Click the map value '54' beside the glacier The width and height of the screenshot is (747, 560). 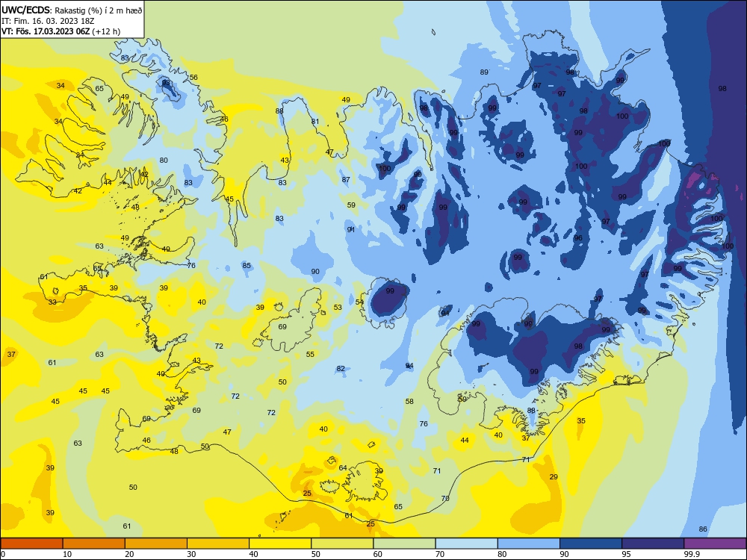coord(359,302)
